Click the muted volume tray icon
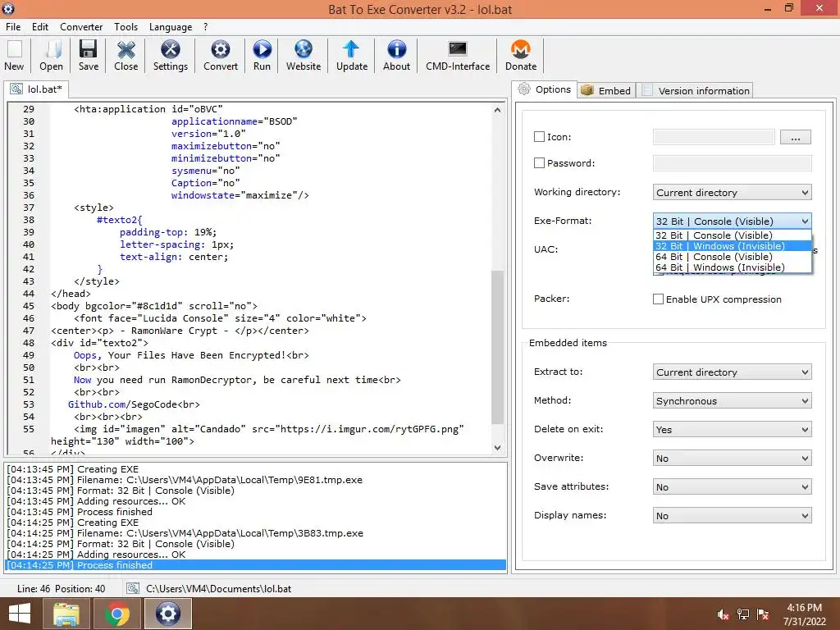The width and height of the screenshot is (840, 630). coord(723,614)
